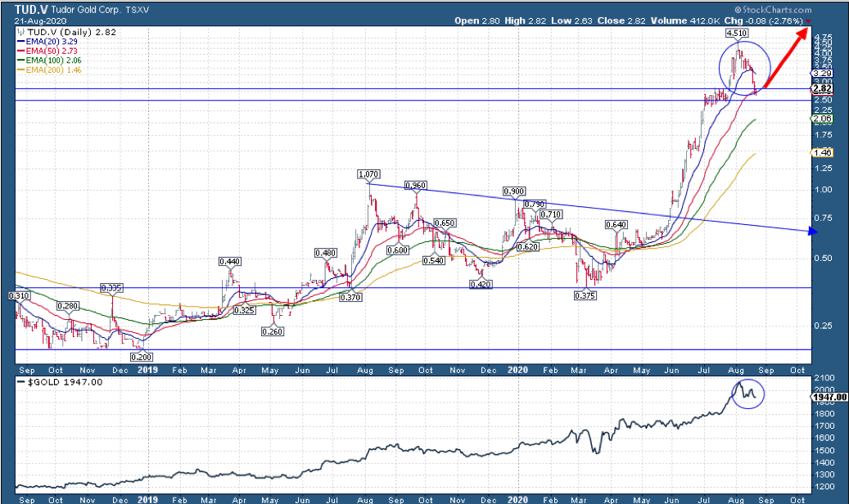Select the Volume 412.0K reading
849x504 pixels.
[x=685, y=20]
